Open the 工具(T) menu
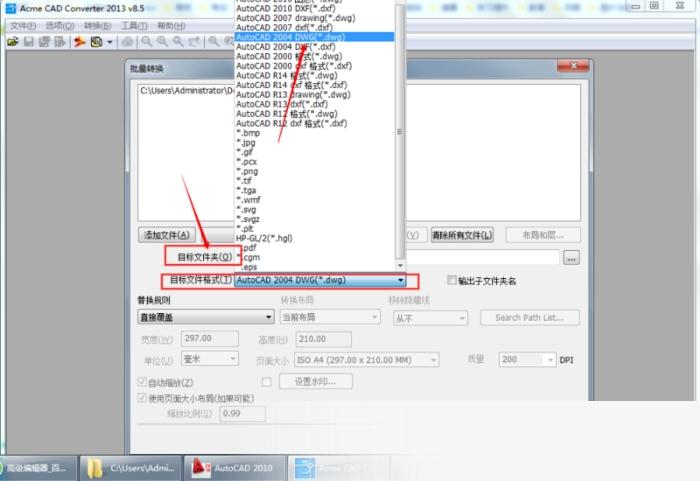This screenshot has width=700, height=481. coord(134,26)
